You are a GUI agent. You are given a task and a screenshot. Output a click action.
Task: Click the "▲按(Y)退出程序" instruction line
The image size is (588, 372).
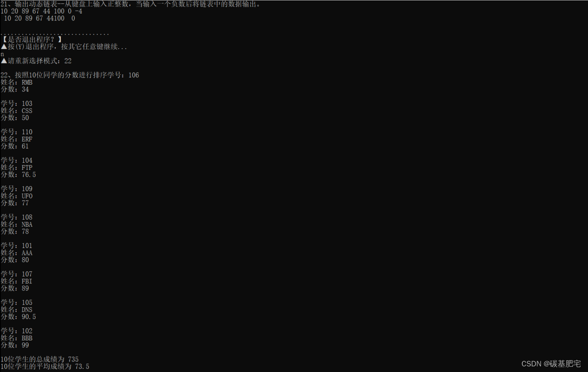pos(64,47)
